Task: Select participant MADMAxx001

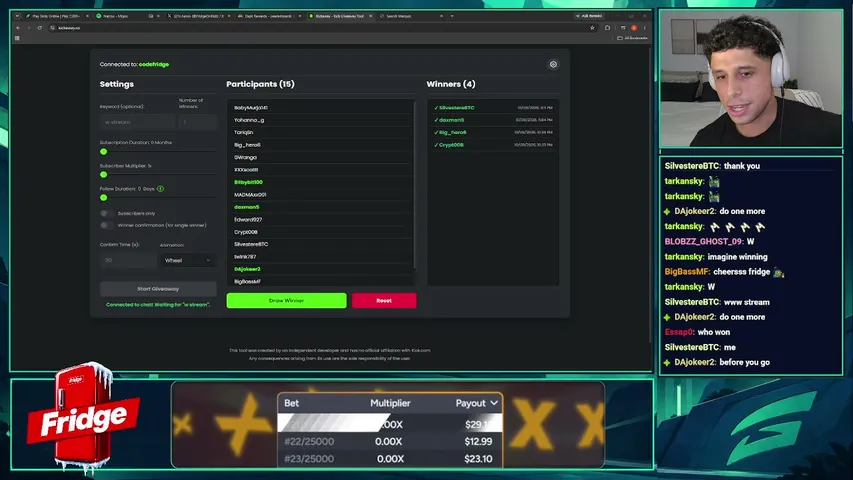Action: [x=319, y=195]
